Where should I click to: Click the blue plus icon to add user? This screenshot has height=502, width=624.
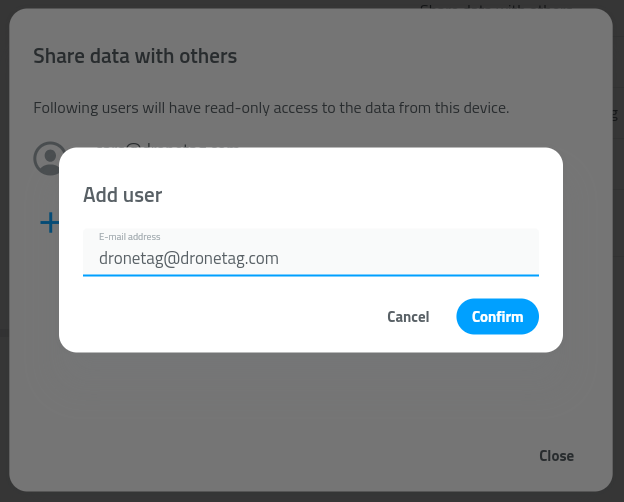point(49,222)
